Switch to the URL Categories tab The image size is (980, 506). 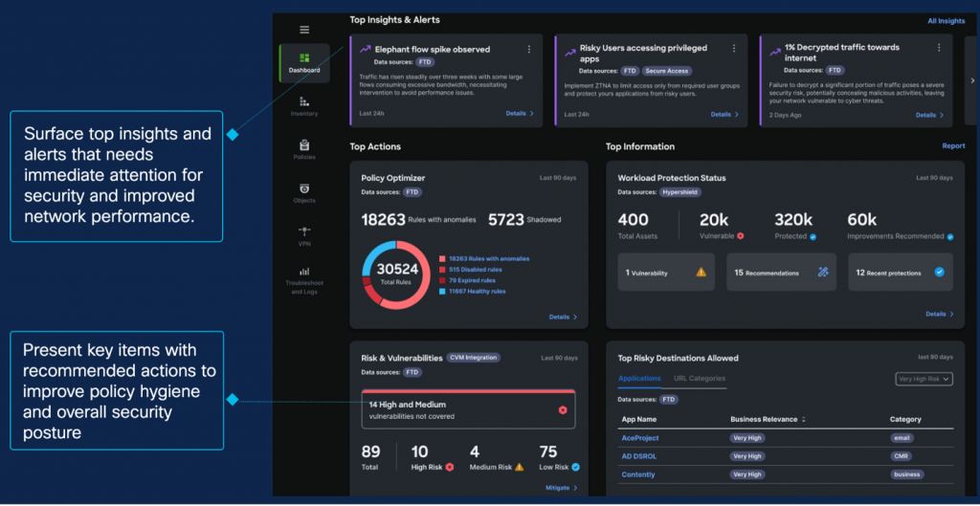(700, 379)
